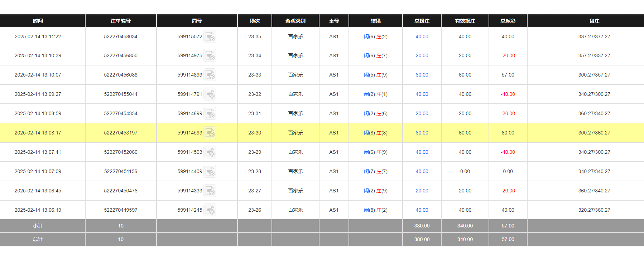Click the 40.00 total bet link at 13:07:09

[x=422, y=171]
